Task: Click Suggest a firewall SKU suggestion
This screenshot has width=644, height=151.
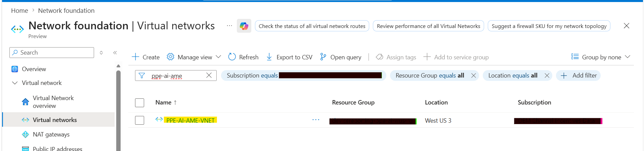Action: pos(549,26)
